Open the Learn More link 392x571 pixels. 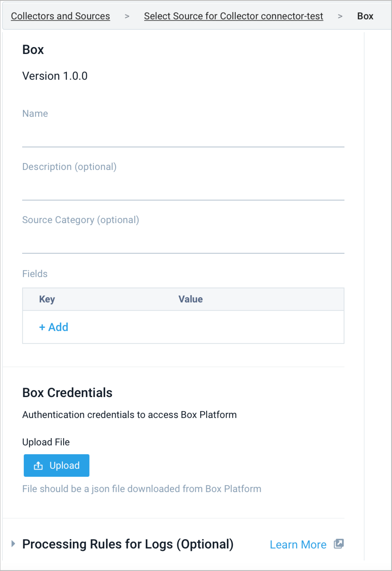[298, 544]
